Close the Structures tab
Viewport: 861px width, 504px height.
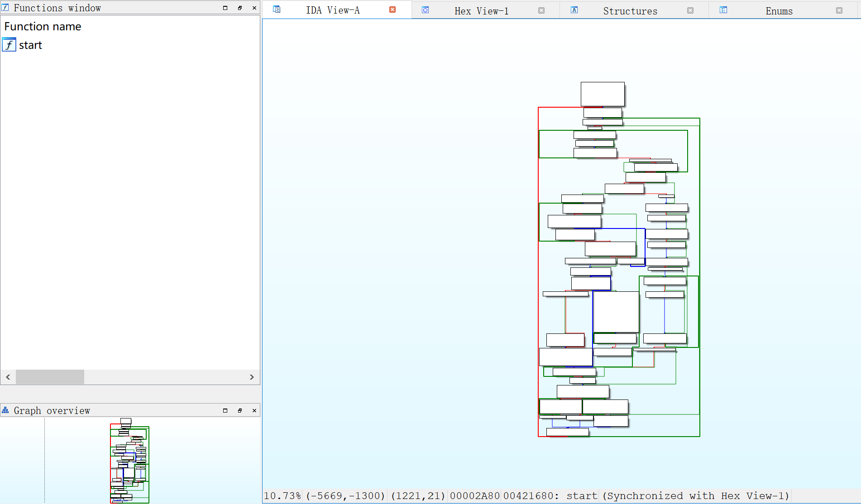pos(690,10)
